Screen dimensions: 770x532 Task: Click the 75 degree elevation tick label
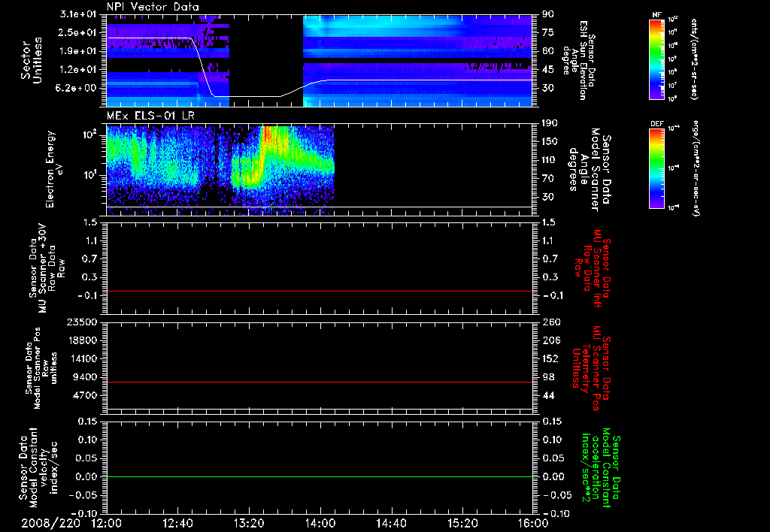(548, 32)
